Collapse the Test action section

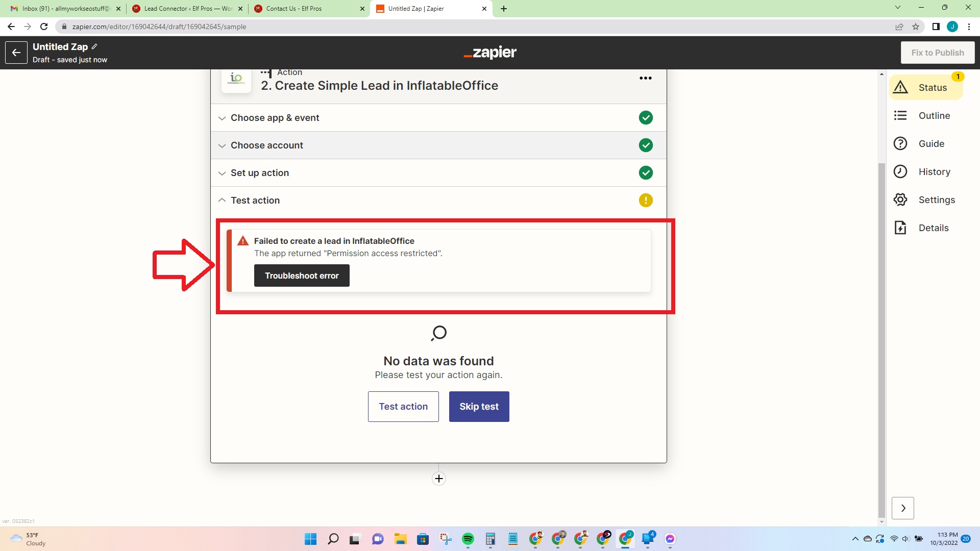(x=255, y=201)
